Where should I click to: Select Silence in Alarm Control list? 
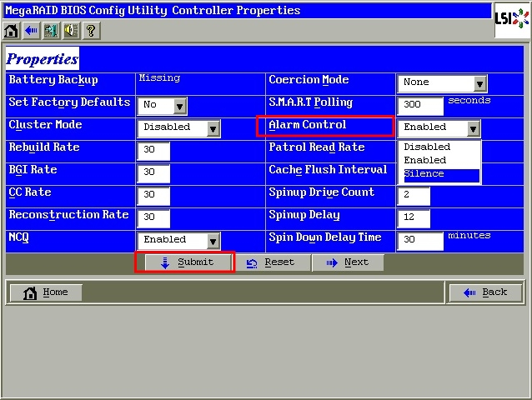(x=440, y=174)
